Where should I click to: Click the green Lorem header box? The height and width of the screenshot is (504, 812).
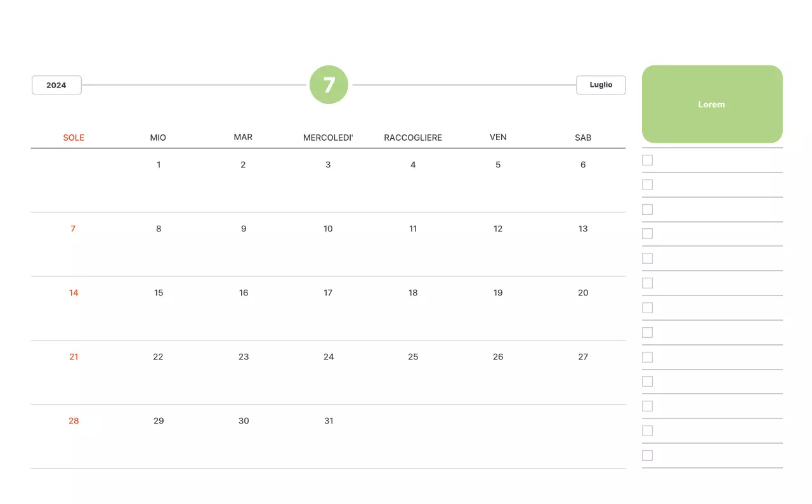712,104
